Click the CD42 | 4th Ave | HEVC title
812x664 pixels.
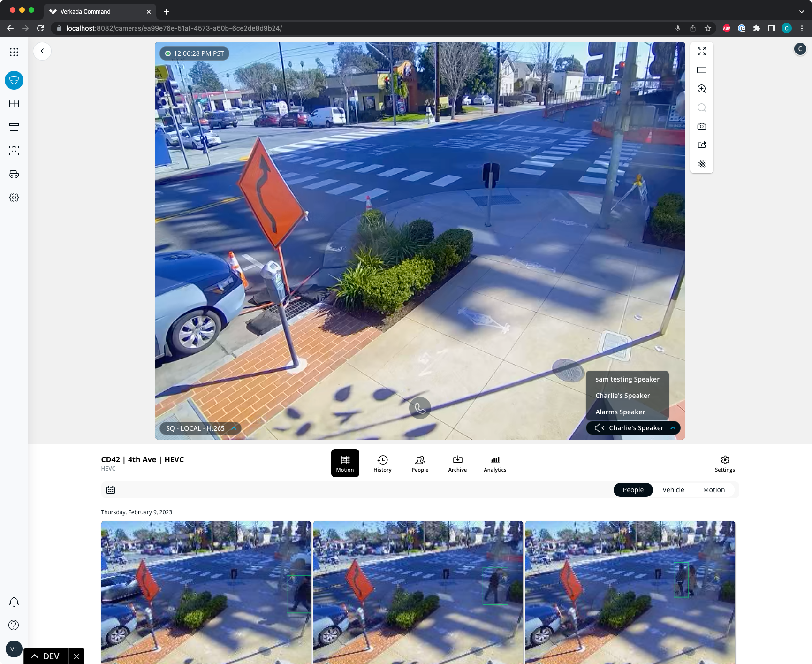click(x=143, y=459)
